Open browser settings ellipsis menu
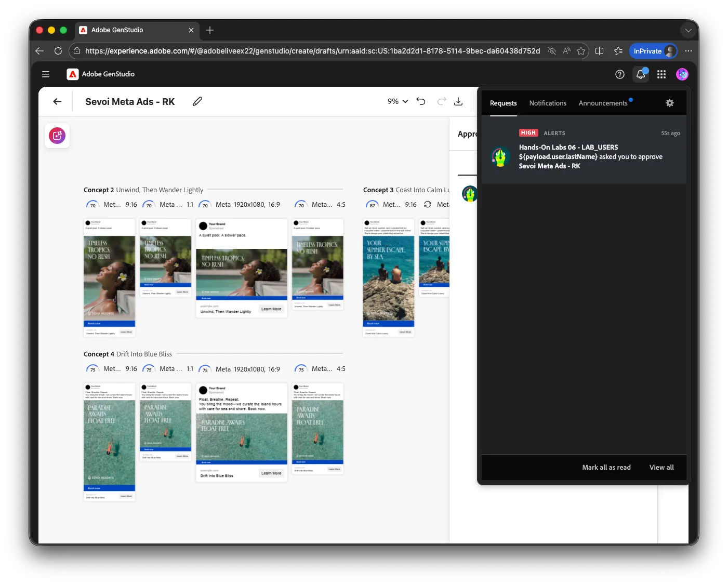 (689, 51)
